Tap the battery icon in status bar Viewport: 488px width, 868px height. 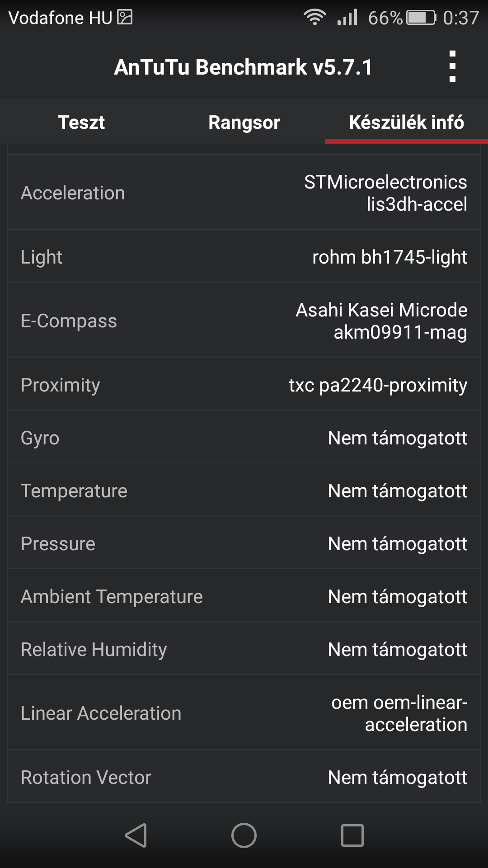[421, 18]
